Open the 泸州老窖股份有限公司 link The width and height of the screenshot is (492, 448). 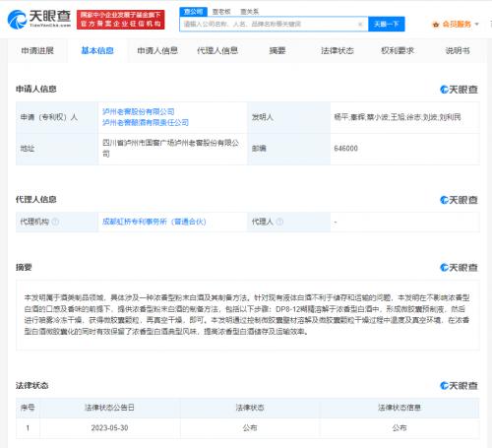(138, 111)
